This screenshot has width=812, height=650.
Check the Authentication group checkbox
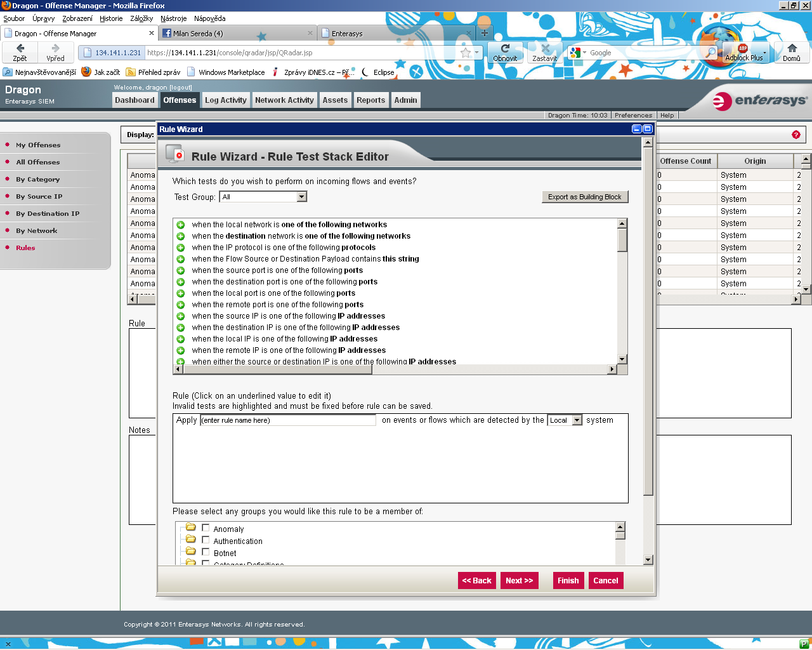click(206, 540)
